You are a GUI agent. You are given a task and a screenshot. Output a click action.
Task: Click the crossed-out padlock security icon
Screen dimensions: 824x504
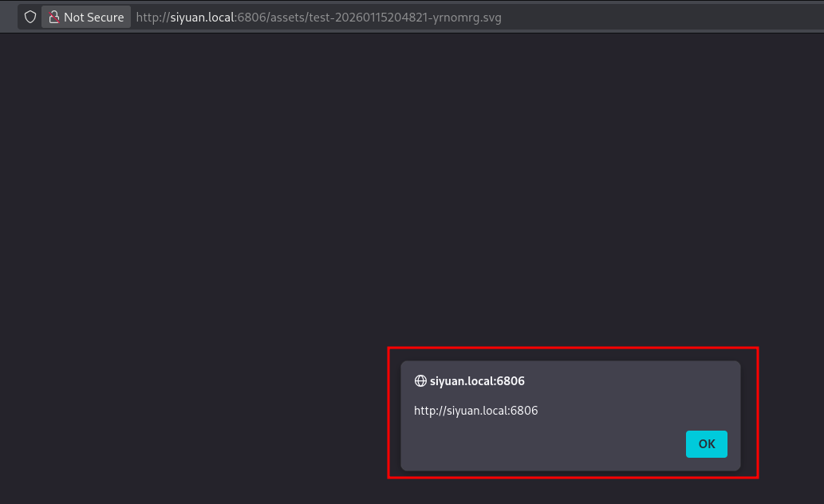(x=54, y=17)
